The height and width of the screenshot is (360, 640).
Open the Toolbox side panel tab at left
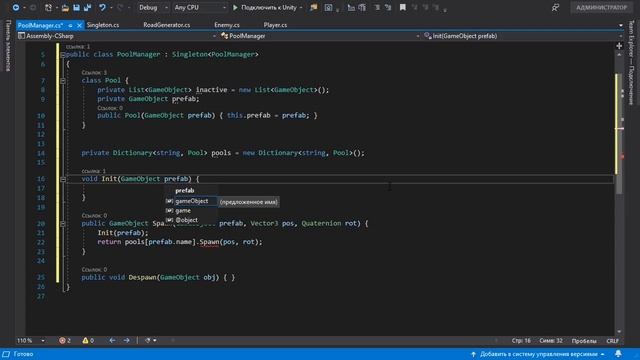(8, 46)
